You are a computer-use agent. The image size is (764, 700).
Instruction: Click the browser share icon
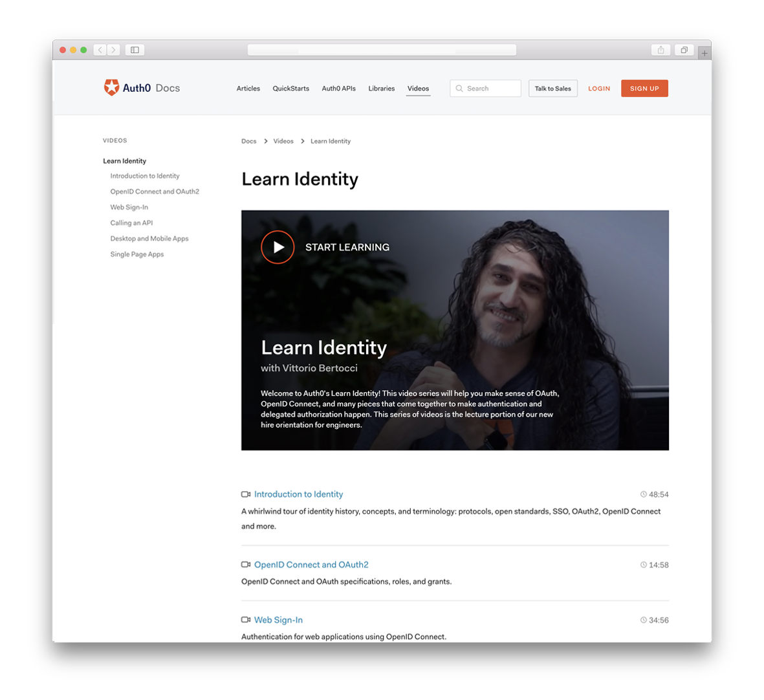660,50
